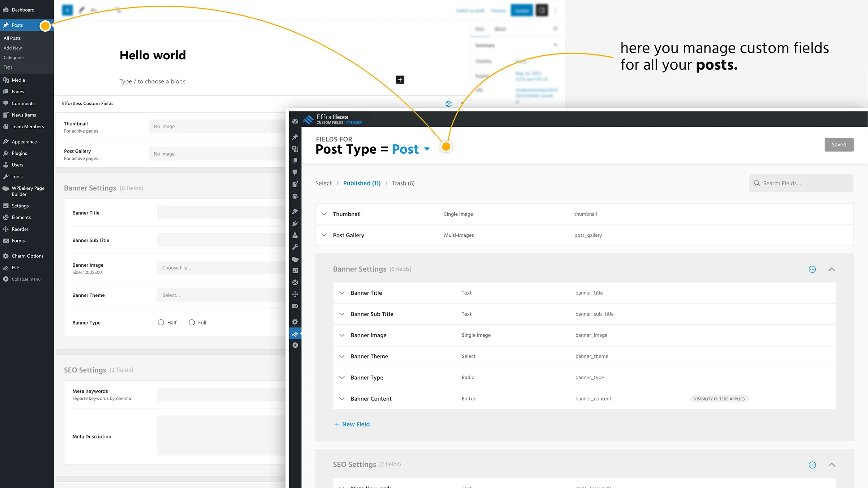
Task: Open the Appearance paintbrush icon
Action: 295,211
